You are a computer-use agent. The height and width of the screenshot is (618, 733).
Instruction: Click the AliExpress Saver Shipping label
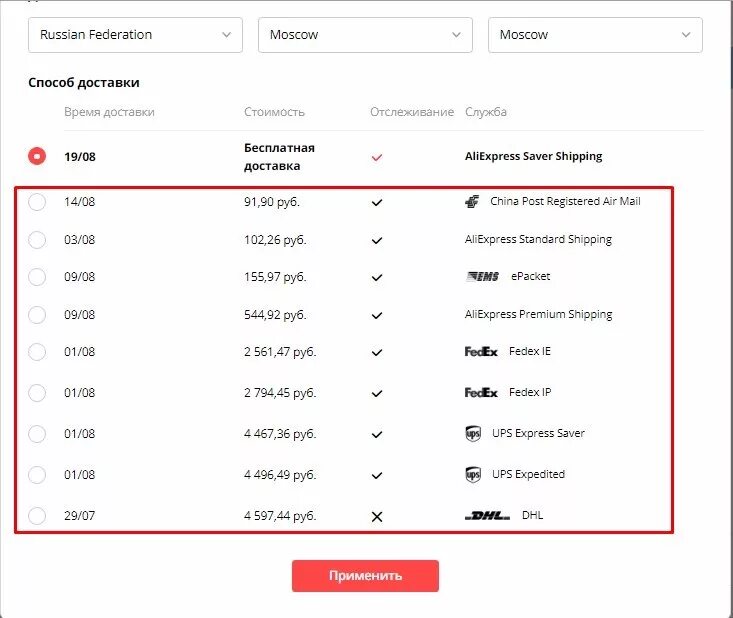pos(533,157)
